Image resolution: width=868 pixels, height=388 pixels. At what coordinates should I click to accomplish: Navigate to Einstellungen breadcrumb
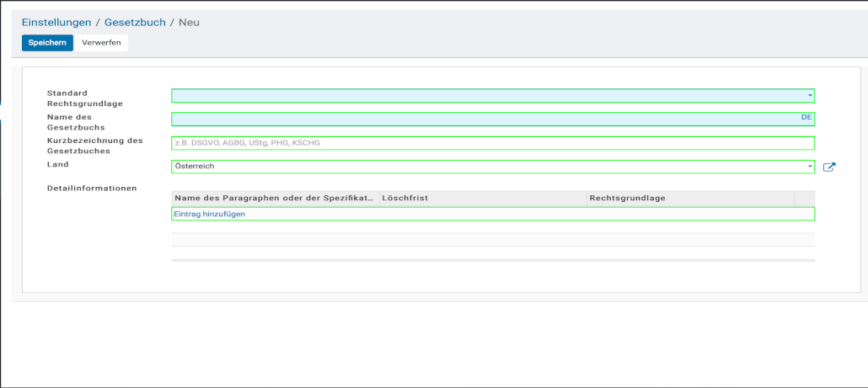tap(56, 22)
